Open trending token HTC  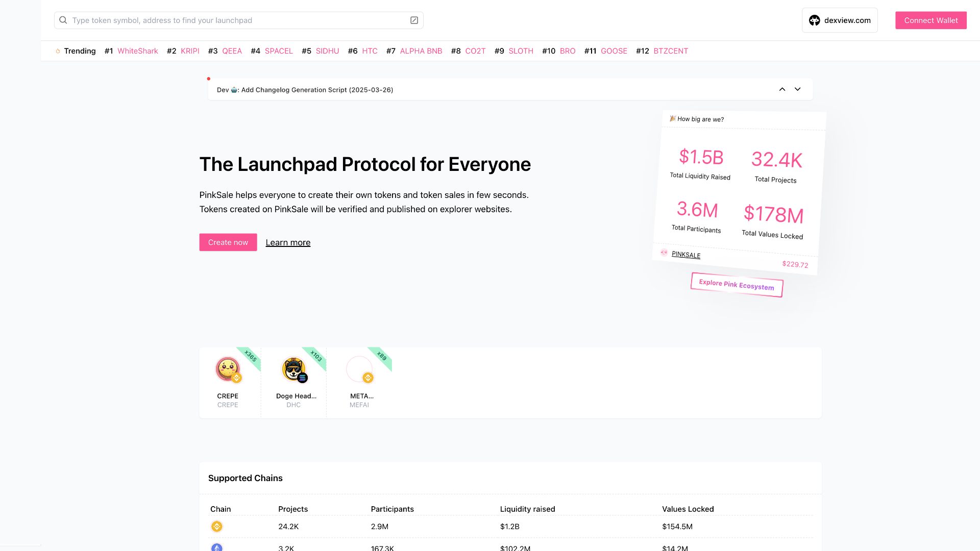pos(370,51)
